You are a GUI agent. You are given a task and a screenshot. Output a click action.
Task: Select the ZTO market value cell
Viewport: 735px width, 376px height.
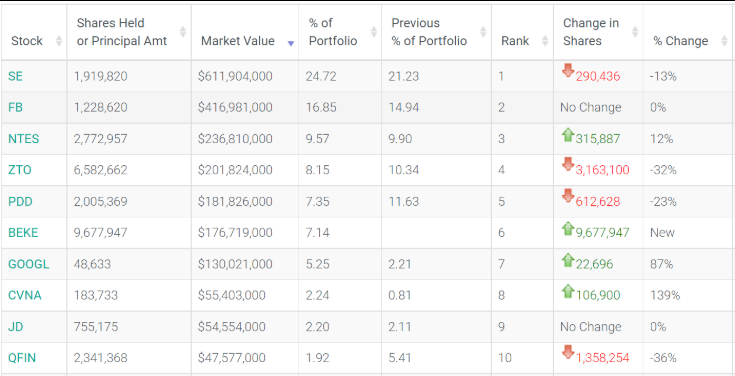coord(245,170)
